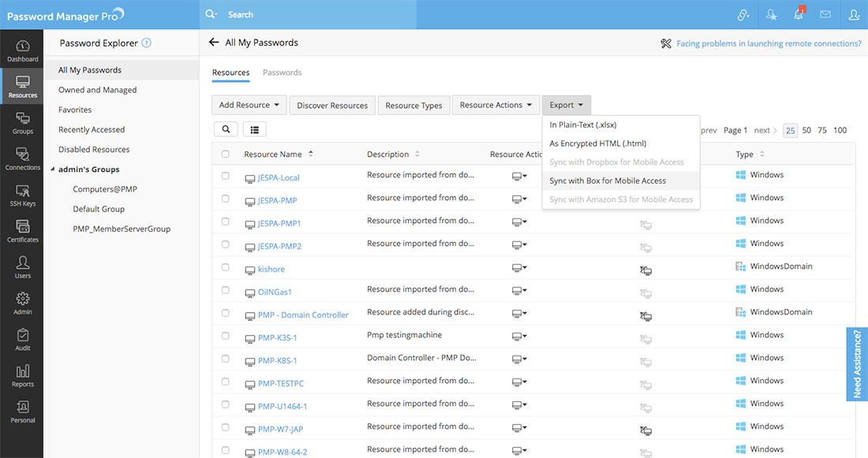Tick the checkbox for kishore resource
Image resolution: width=868 pixels, height=458 pixels.
[226, 267]
